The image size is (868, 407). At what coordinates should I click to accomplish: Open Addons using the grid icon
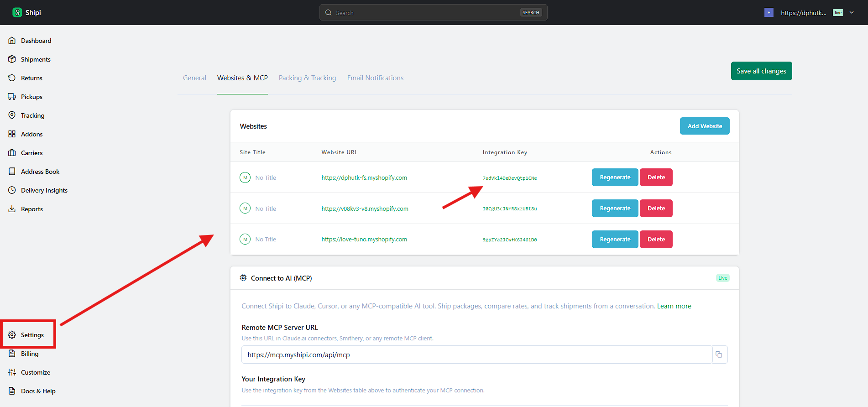click(x=12, y=134)
